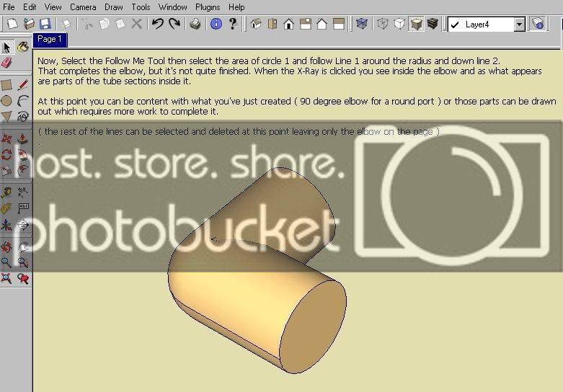
Task: Select the Push/Pull tool
Action: pyautogui.click(x=23, y=138)
